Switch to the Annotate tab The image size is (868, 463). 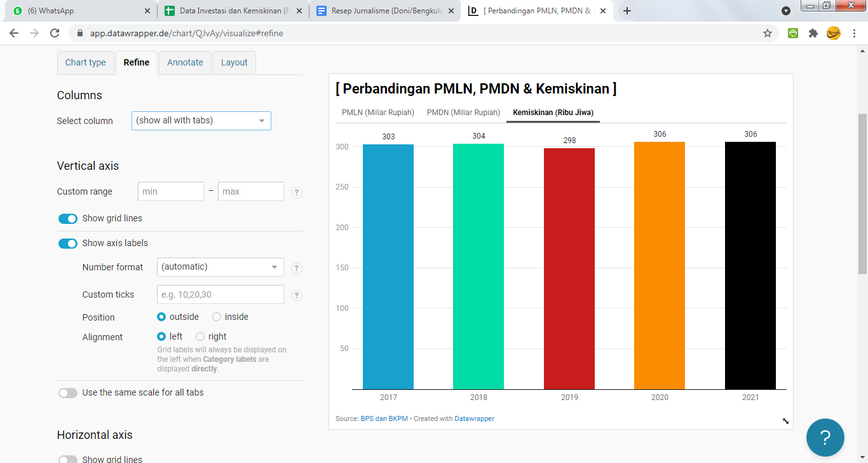click(x=185, y=62)
